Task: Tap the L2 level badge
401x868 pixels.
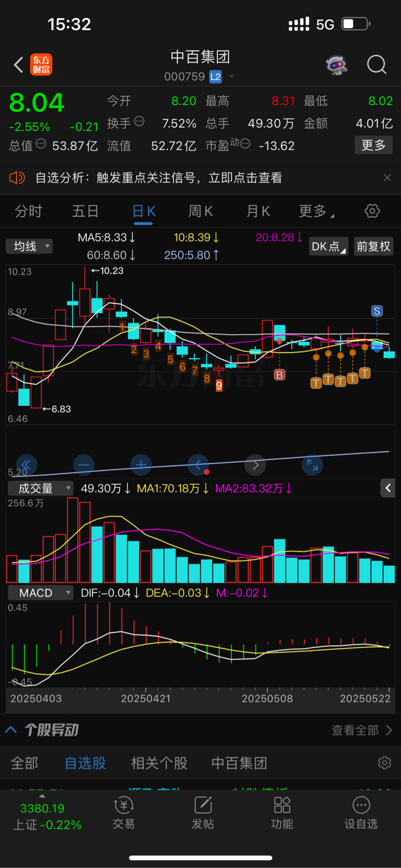Action: coord(215,77)
